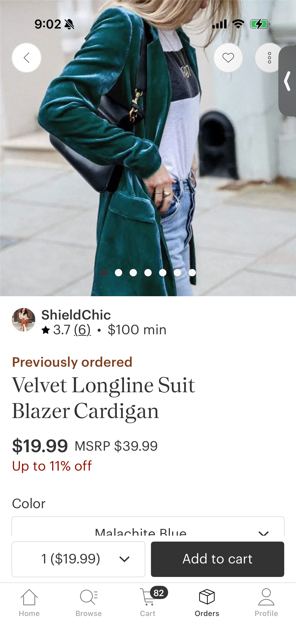Screen dimensions: 296x644
Task: Tap the star rating icon
Action: tap(46, 330)
